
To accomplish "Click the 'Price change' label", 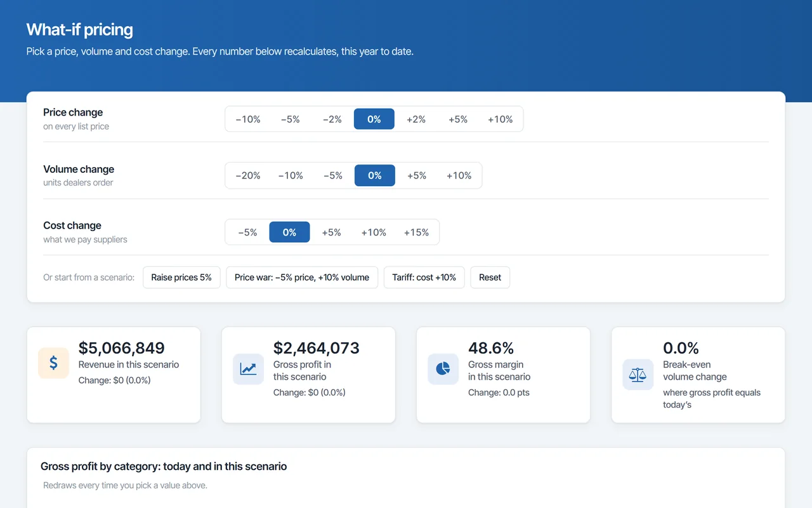I will (73, 112).
